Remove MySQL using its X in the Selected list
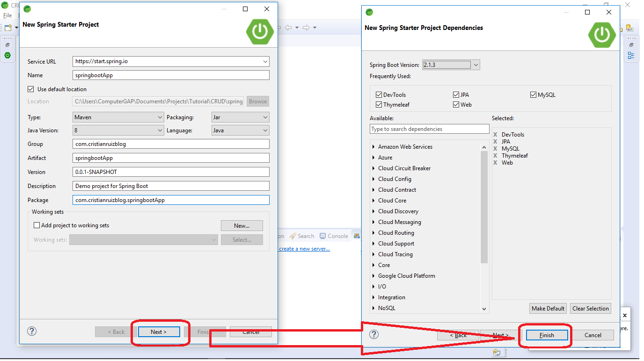The image size is (644, 361). click(495, 149)
